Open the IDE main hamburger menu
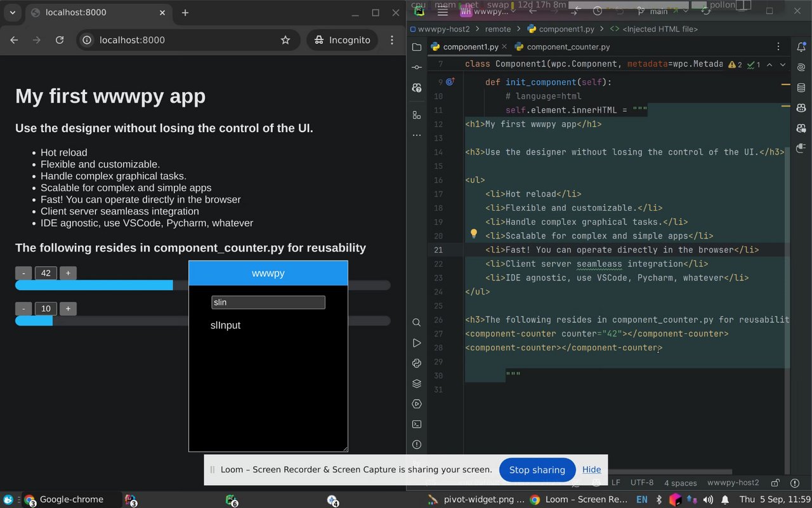 (443, 11)
